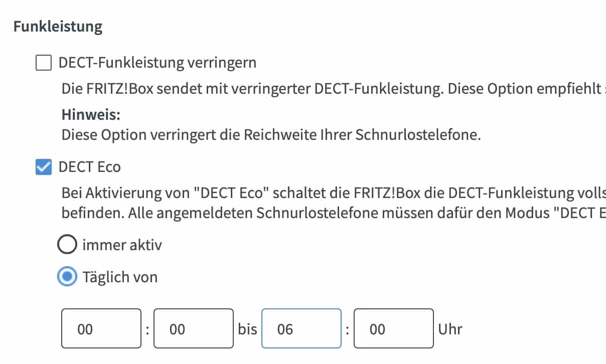Focus the end hour field showing 06
The image size is (606, 364).
click(301, 329)
